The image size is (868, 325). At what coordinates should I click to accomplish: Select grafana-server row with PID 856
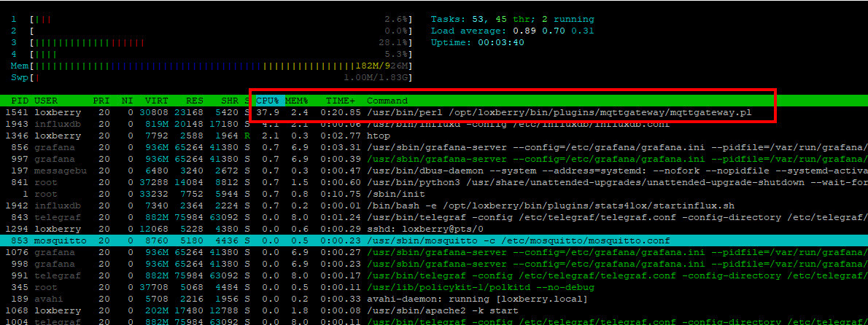click(x=434, y=148)
